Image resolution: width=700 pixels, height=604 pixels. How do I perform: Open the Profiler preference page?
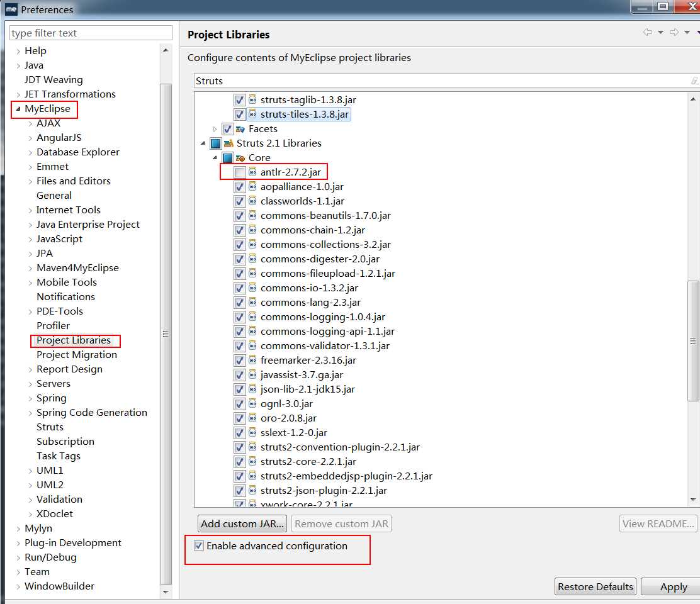(53, 326)
